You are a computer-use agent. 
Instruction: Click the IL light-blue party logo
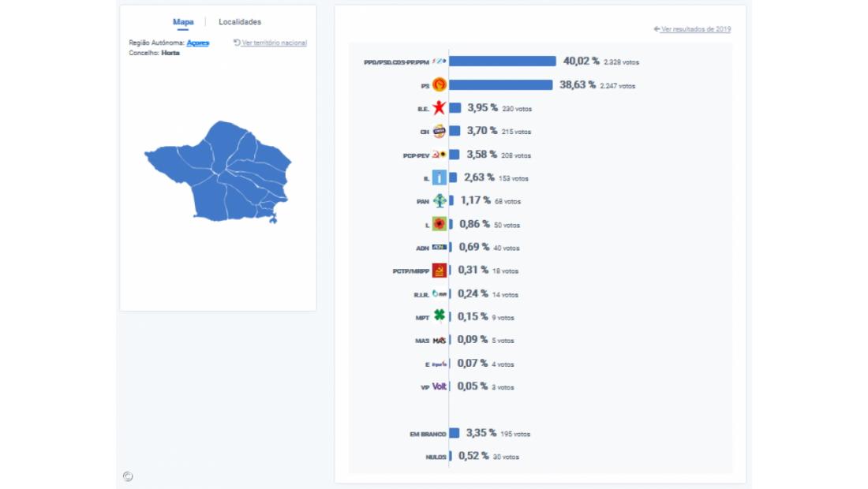440,178
